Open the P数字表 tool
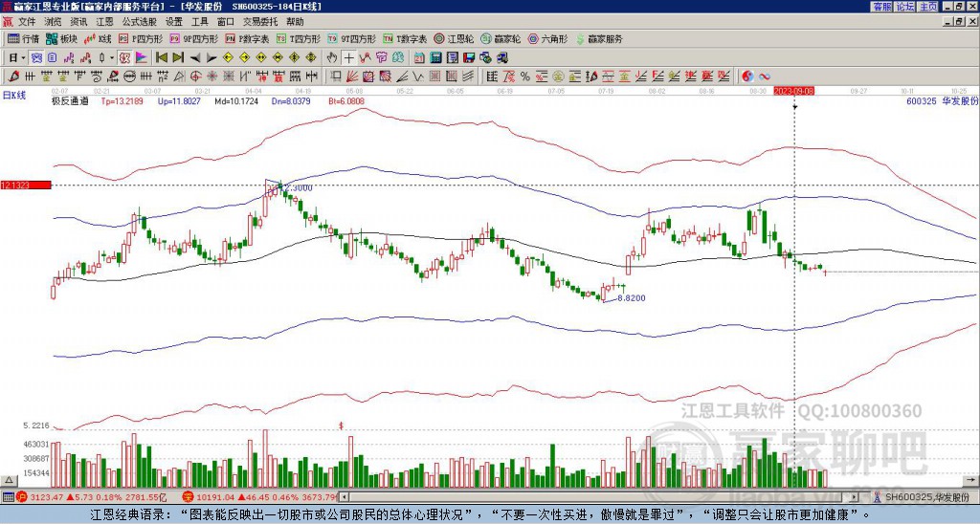Image resolution: width=980 pixels, height=524 pixels. click(247, 38)
